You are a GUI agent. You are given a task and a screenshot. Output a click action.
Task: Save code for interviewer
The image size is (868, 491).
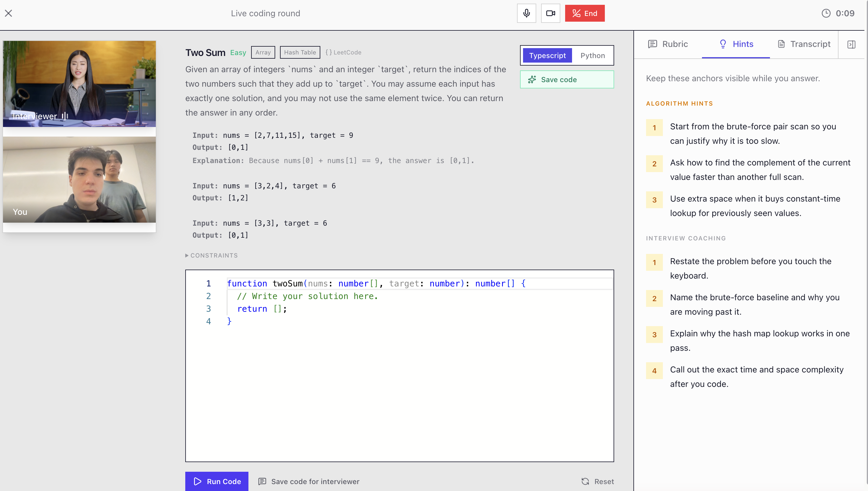(x=309, y=481)
